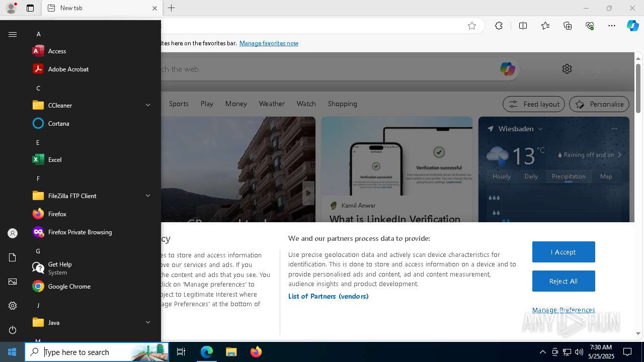Open page settings gear on new tab
This screenshot has width=644, height=362.
(x=567, y=69)
